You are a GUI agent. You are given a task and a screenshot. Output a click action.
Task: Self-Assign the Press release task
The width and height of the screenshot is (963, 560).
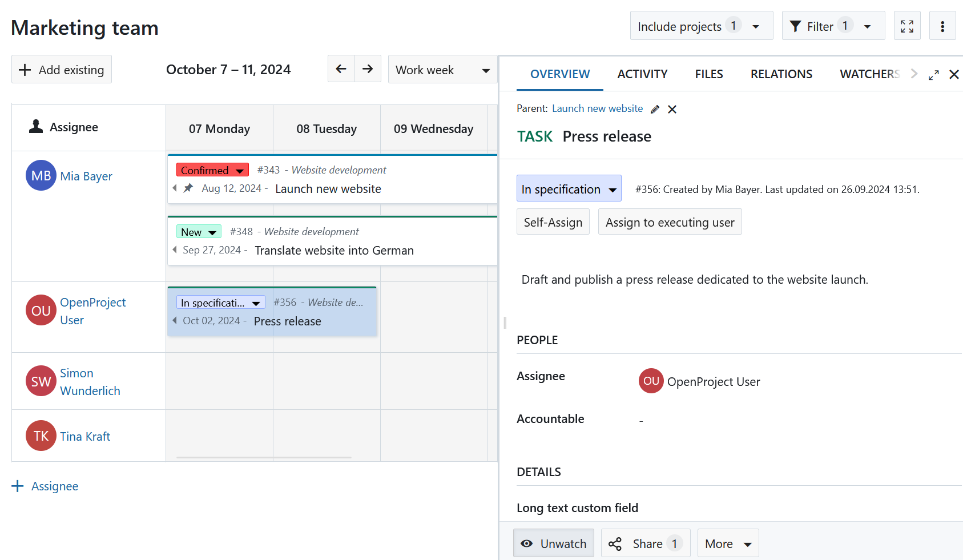click(x=553, y=221)
